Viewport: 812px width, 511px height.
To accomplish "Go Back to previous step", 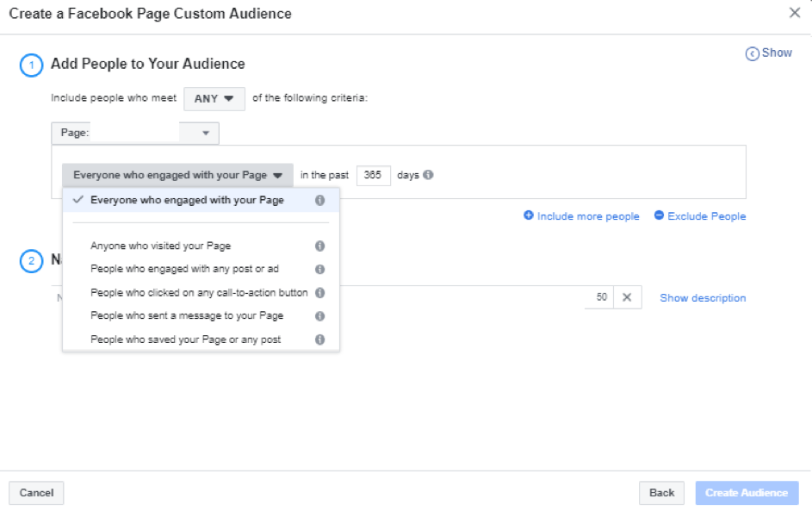I will point(661,493).
